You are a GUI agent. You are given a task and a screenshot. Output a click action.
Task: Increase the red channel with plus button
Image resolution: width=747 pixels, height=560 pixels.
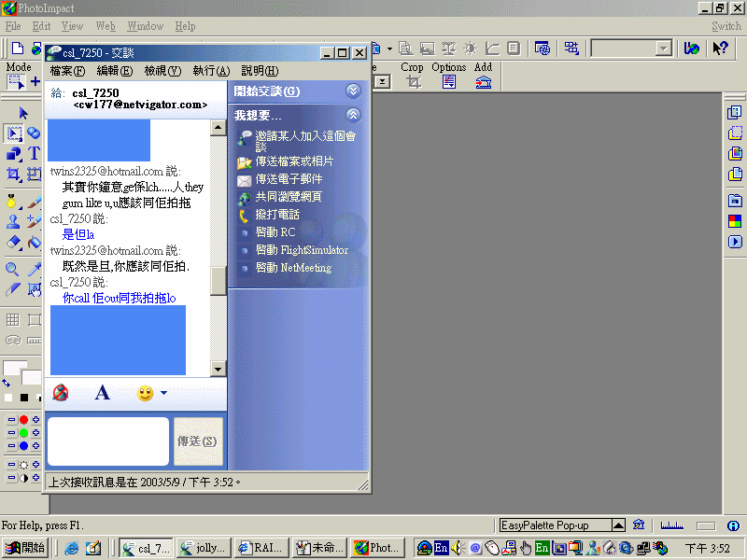point(35,419)
